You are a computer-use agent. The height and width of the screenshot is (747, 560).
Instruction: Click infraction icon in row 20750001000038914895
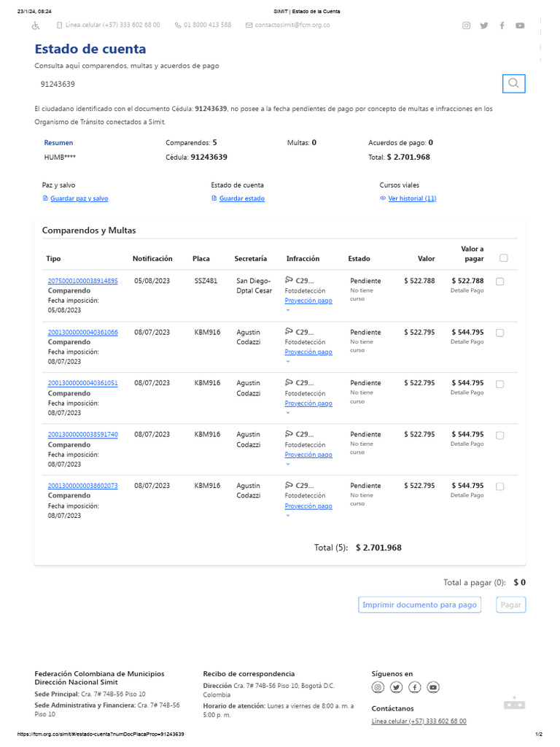point(289,279)
